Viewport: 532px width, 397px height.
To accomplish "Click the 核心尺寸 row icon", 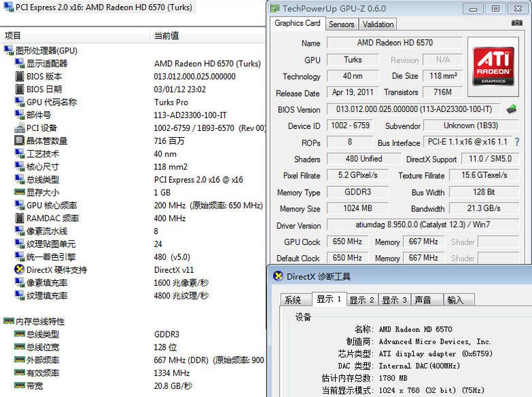I will [x=20, y=166].
